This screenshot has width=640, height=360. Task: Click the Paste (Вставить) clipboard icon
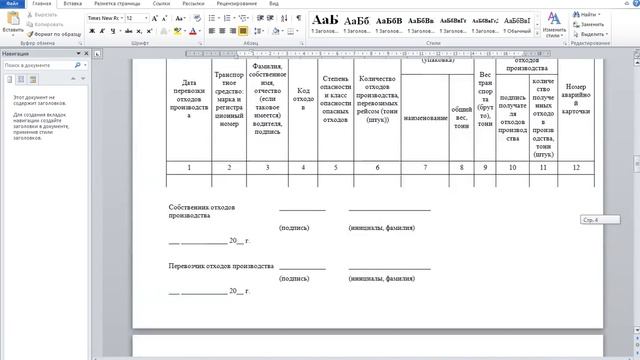click(13, 19)
